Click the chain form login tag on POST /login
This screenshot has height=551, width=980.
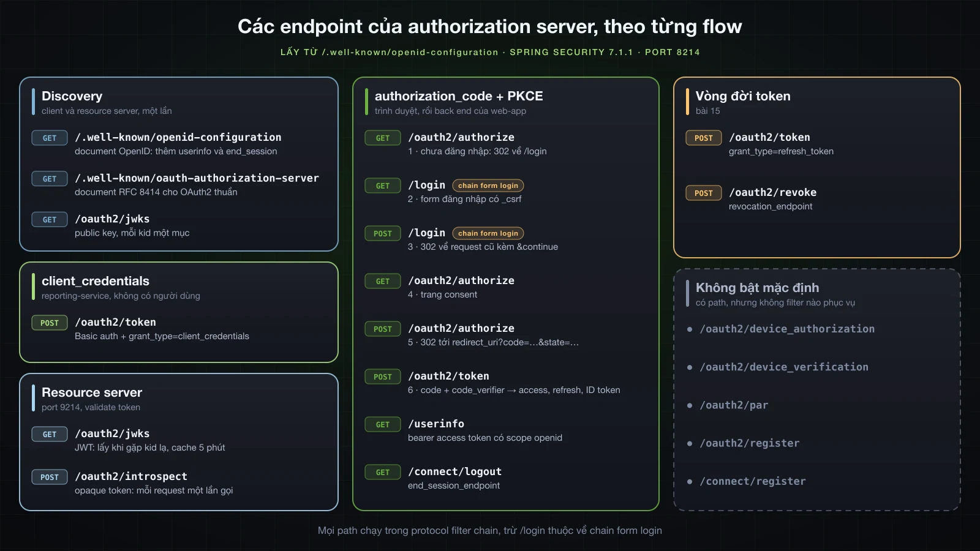click(x=488, y=233)
